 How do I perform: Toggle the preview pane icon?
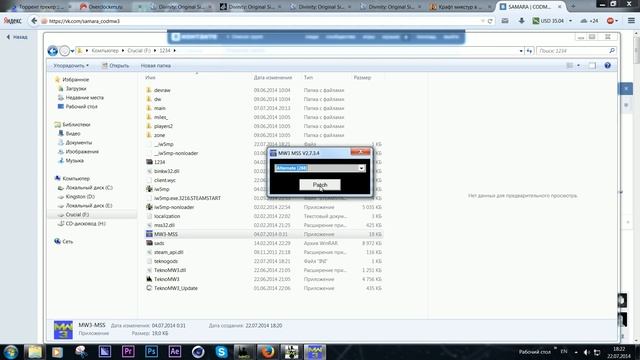coord(592,65)
